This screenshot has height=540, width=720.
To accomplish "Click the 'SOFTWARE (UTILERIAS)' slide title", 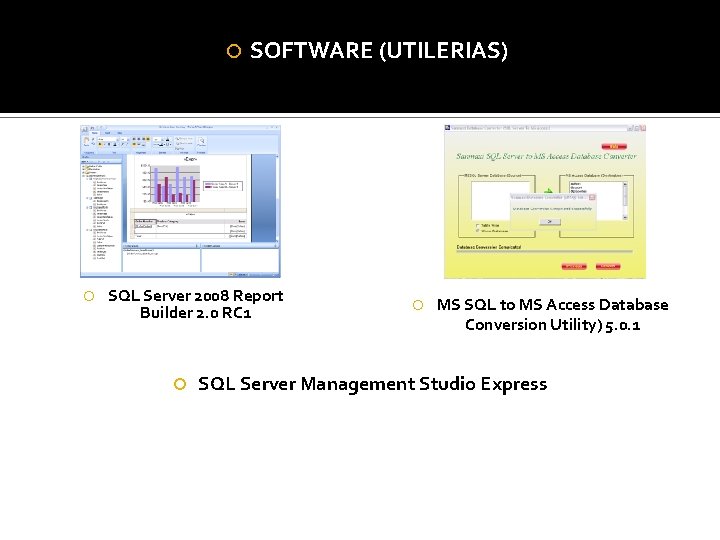I will pyautogui.click(x=378, y=51).
